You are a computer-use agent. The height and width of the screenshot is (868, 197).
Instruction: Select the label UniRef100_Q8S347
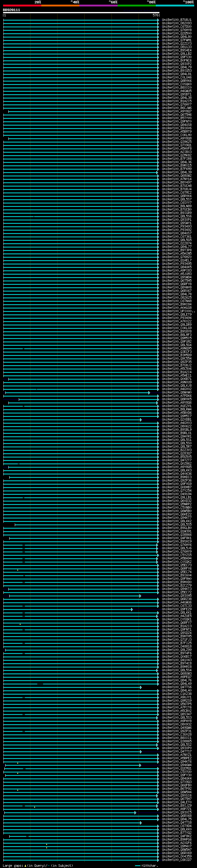(177, 714)
